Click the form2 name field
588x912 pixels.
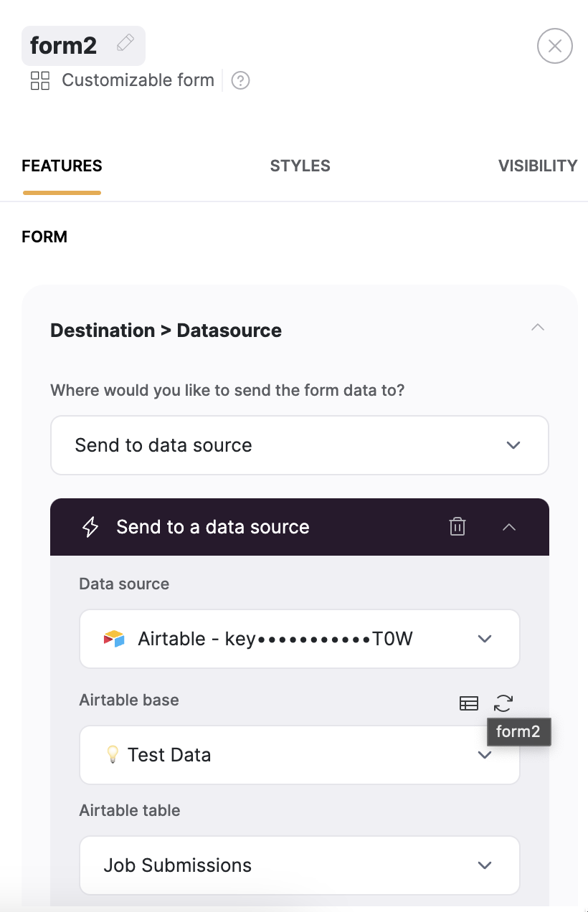(65, 44)
